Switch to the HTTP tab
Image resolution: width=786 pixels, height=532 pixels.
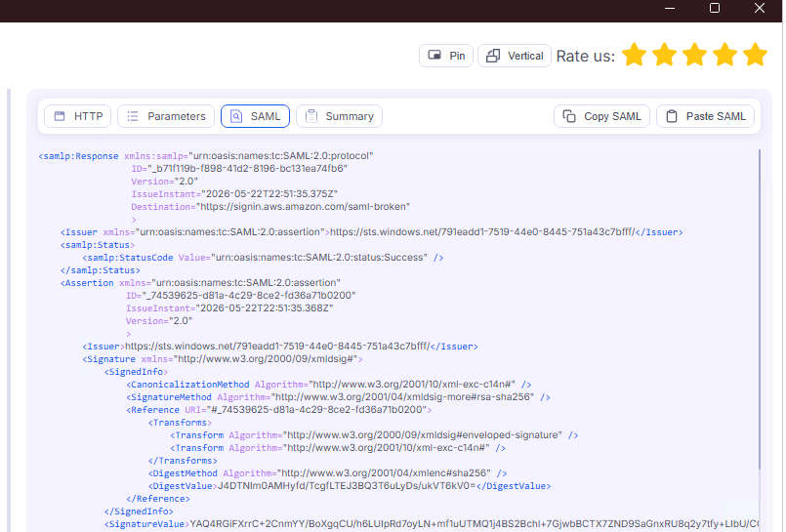(x=78, y=116)
